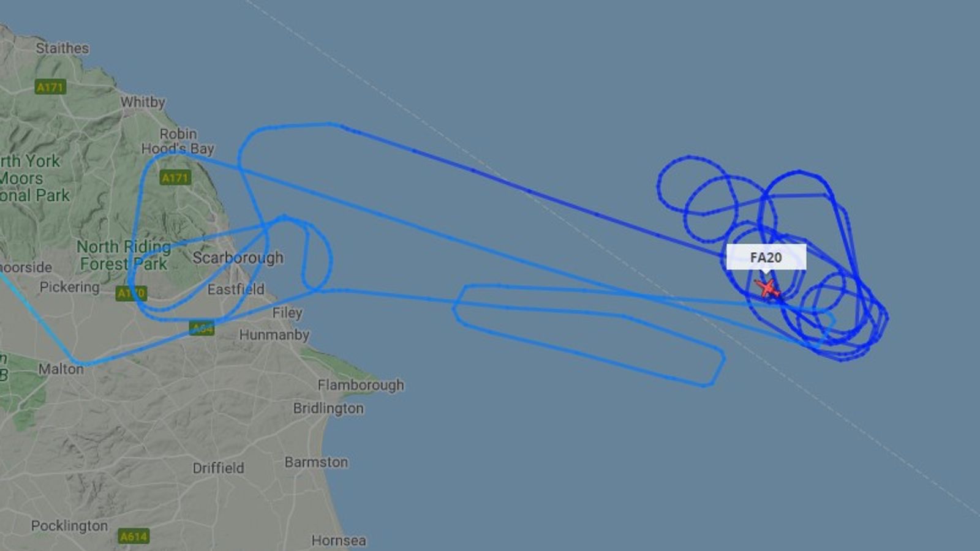Click the A614 road shield icon
The width and height of the screenshot is (980, 551).
click(x=134, y=536)
